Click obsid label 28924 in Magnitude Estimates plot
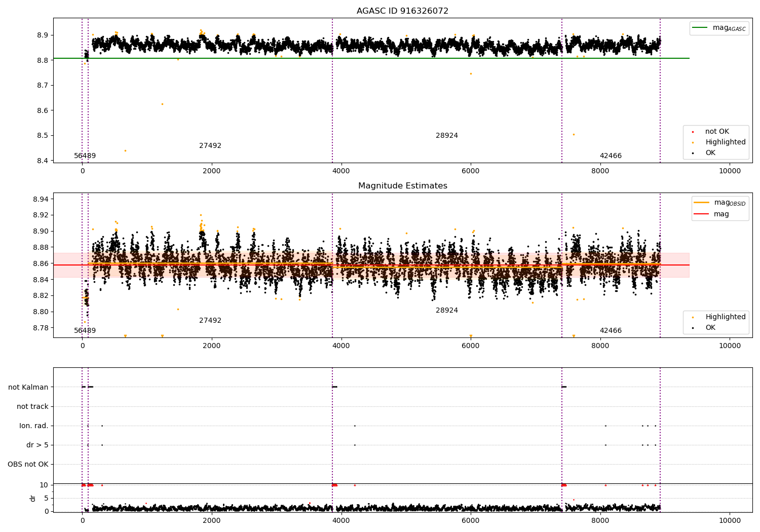Screen dimensions: 760x532 pyautogui.click(x=447, y=310)
